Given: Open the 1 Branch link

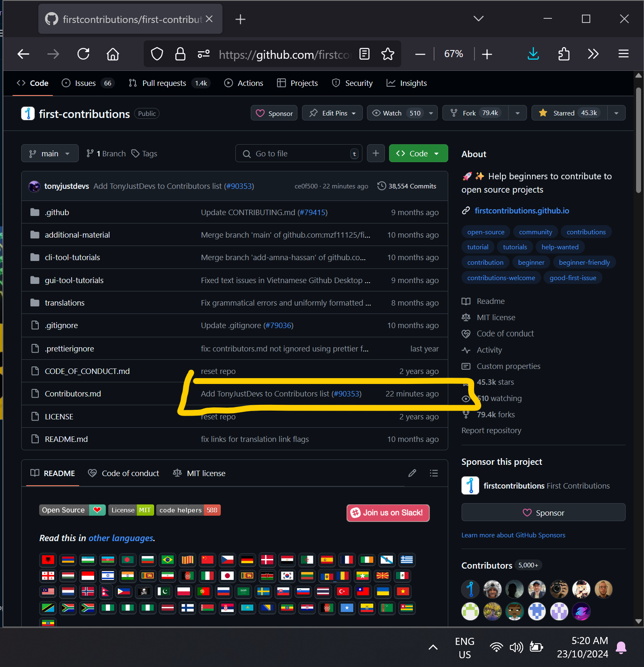Looking at the screenshot, I should [x=106, y=153].
